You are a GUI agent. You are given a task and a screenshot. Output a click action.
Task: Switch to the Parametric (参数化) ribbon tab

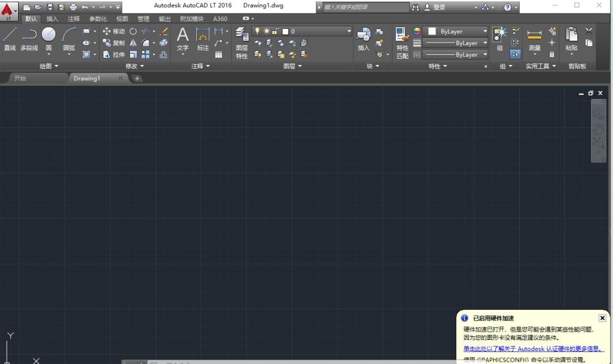[98, 19]
